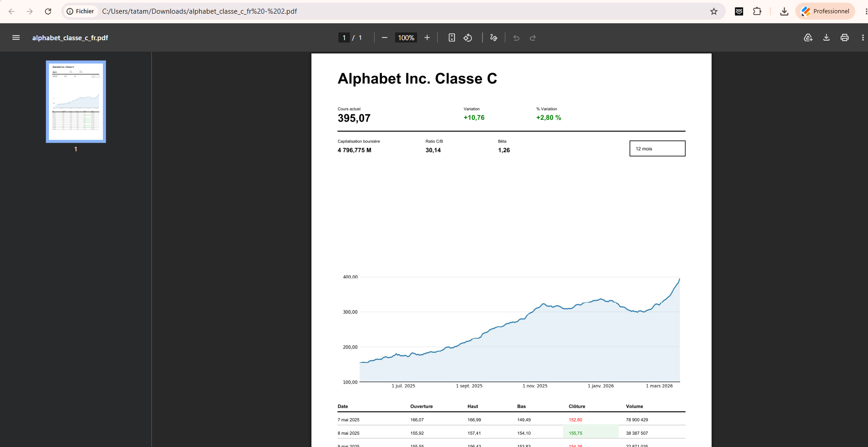868x447 pixels.
Task: Zoom out of the PDF
Action: click(x=385, y=37)
